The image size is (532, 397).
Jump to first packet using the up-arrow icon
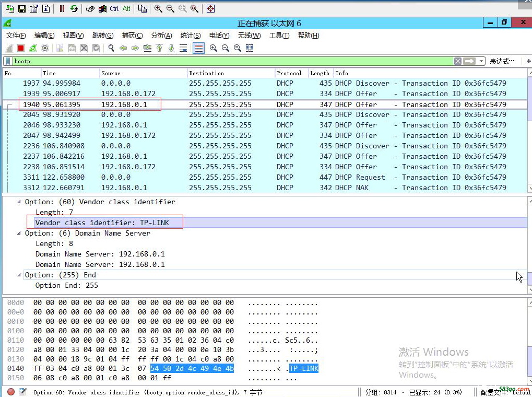(159, 48)
